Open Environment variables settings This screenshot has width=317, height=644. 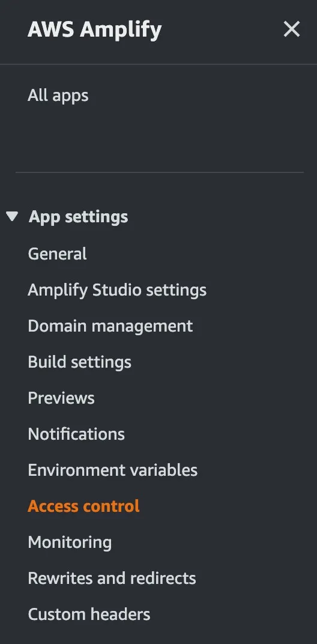coord(112,470)
